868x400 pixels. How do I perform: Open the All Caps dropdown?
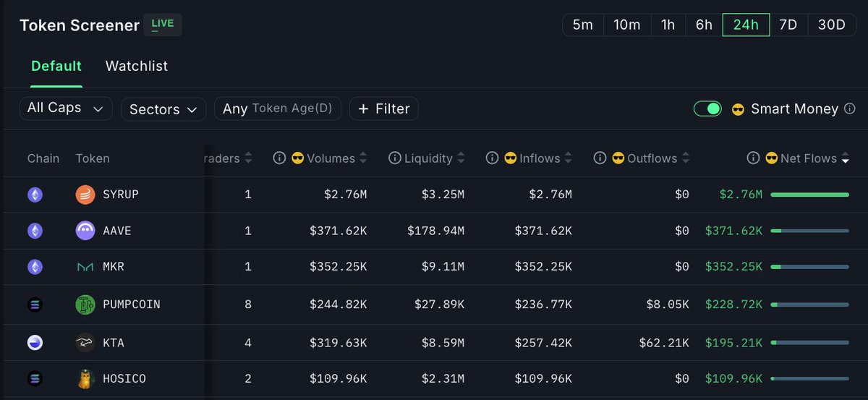tap(66, 108)
